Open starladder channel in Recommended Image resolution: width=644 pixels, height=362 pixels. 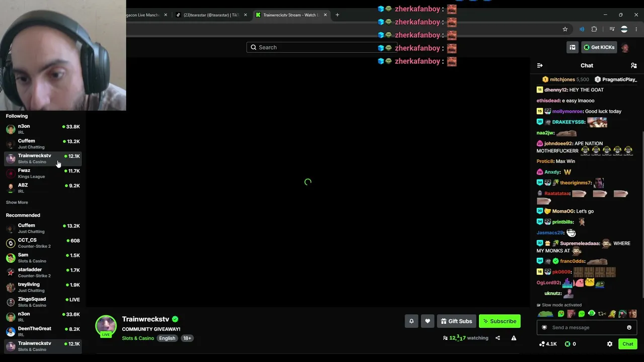tap(43, 272)
